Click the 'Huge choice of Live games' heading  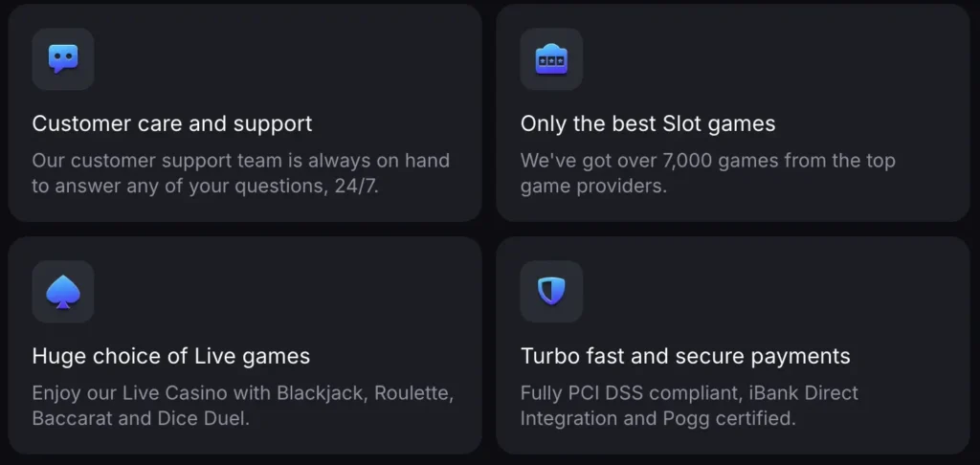171,357
